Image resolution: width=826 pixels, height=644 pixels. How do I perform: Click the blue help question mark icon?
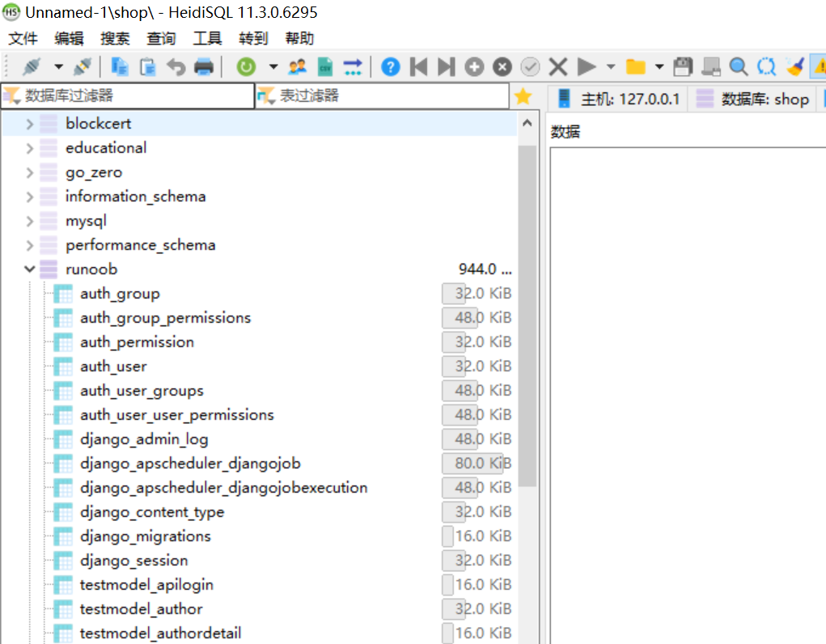(x=391, y=67)
